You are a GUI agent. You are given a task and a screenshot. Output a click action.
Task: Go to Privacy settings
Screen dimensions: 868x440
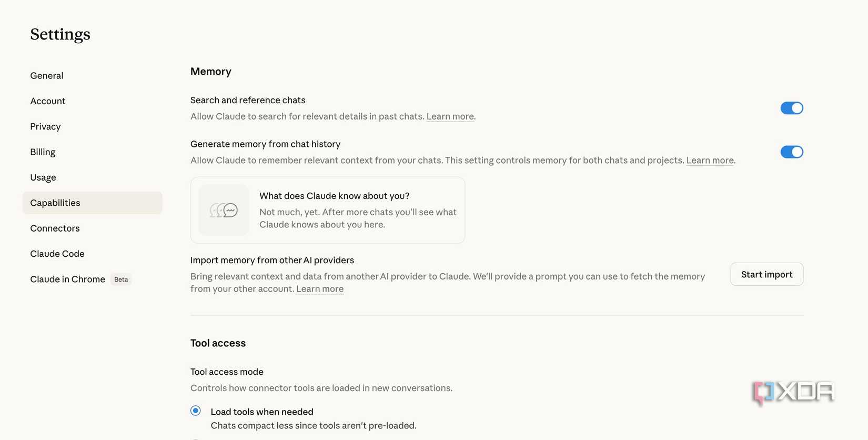point(45,126)
